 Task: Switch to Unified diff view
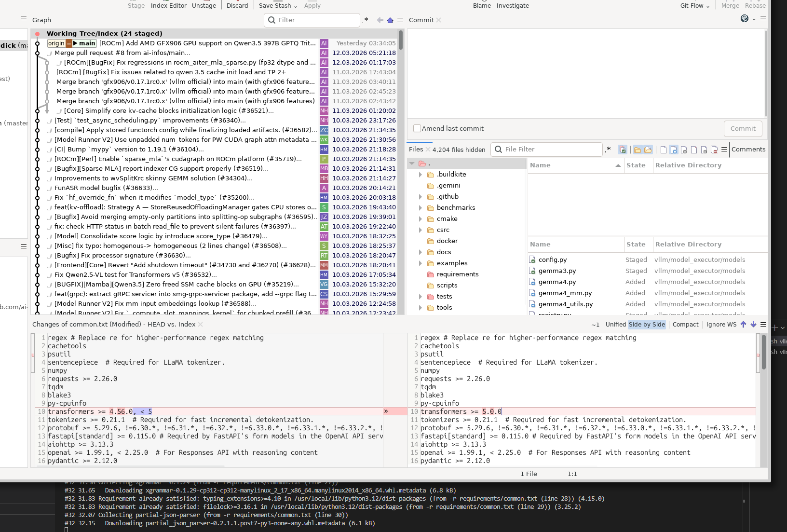tap(615, 325)
